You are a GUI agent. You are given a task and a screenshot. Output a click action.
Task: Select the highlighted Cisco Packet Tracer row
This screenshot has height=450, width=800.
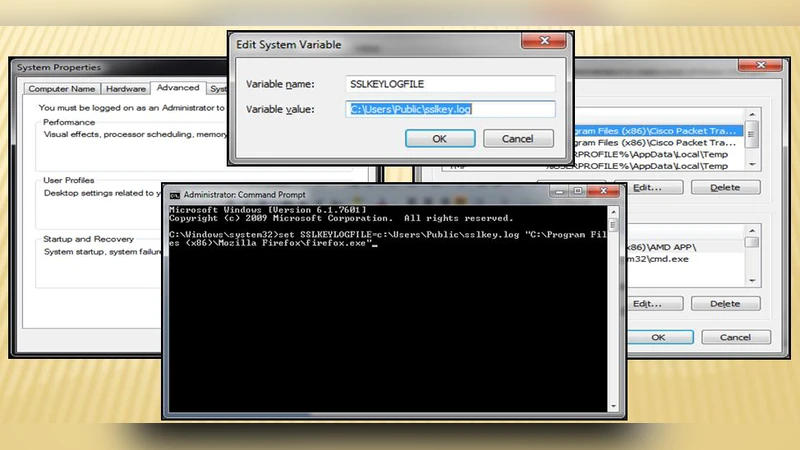(655, 131)
